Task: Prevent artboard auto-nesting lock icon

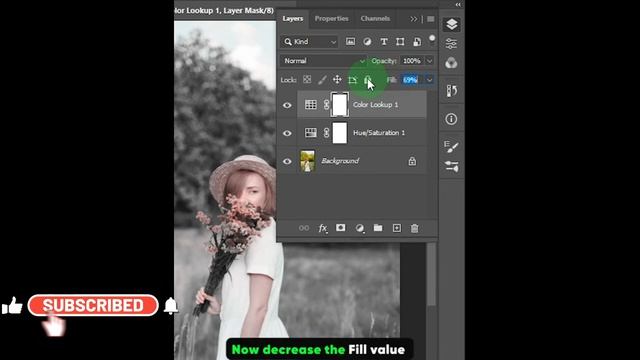Action: [352, 80]
